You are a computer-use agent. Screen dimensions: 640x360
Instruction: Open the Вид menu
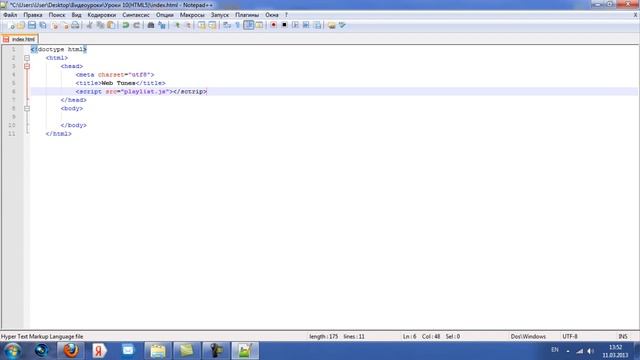tap(76, 15)
